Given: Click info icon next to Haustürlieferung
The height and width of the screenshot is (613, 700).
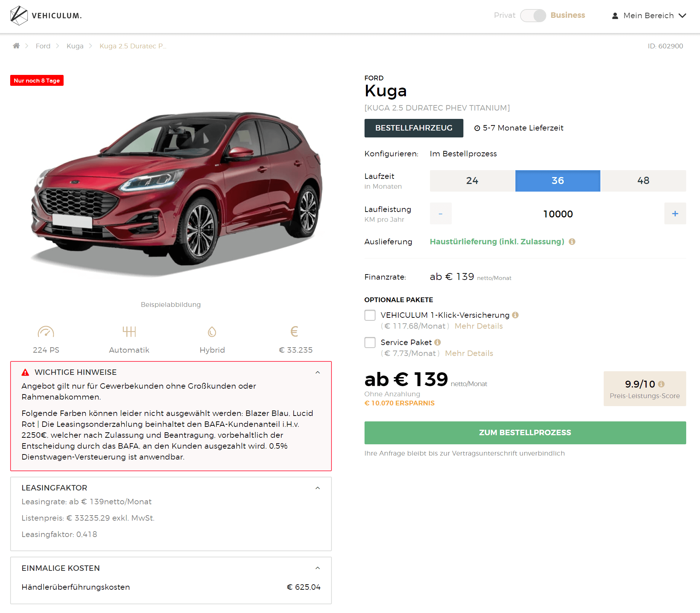Looking at the screenshot, I should [x=572, y=242].
